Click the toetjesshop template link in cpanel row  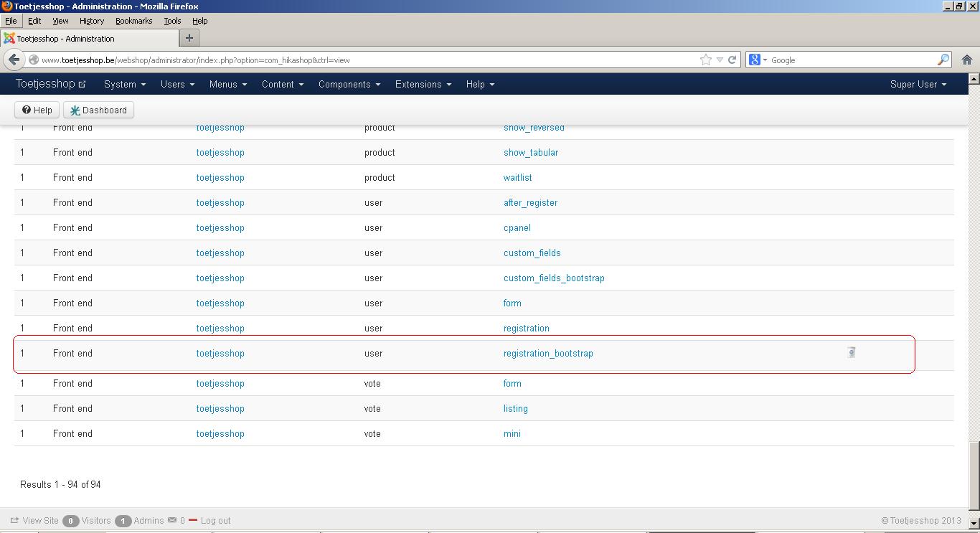coord(220,227)
